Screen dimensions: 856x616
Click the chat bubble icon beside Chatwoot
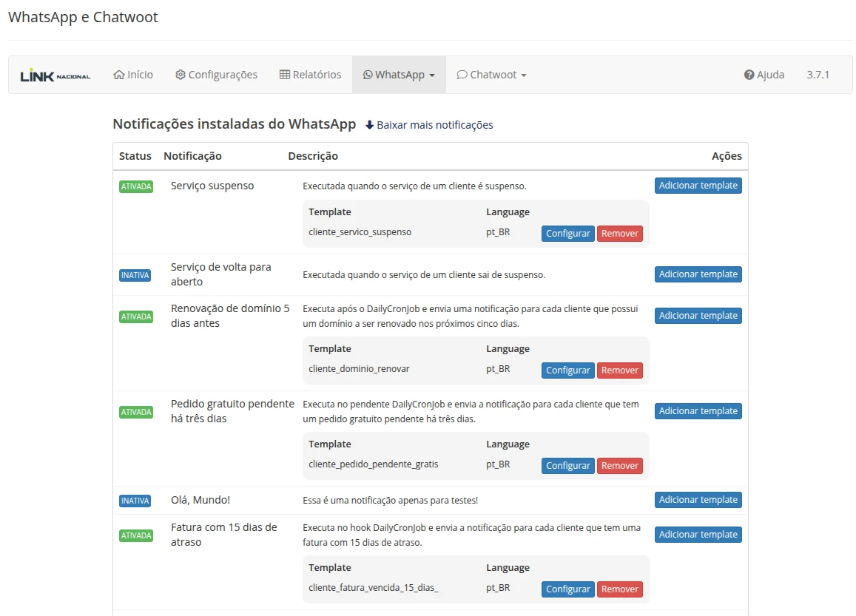coord(462,75)
